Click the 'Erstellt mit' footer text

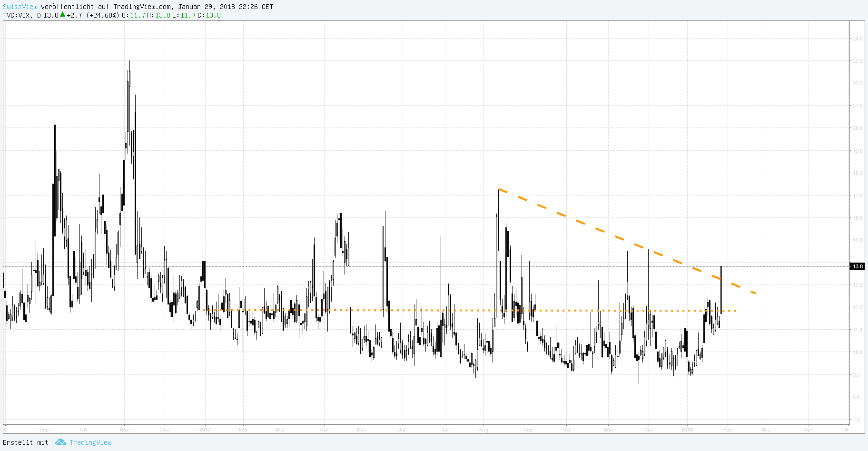click(x=26, y=442)
